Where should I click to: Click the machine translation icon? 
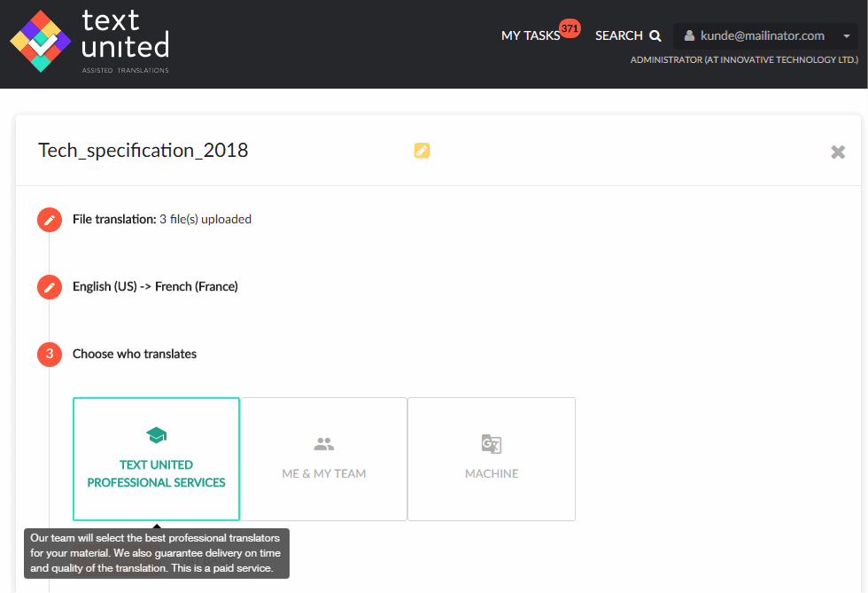coord(491,444)
